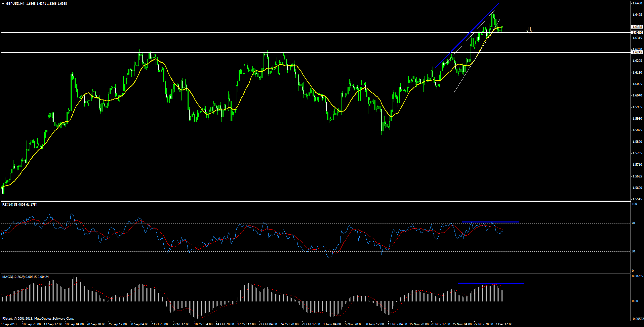Select the blue divergence line on the MACD panel

point(491,283)
